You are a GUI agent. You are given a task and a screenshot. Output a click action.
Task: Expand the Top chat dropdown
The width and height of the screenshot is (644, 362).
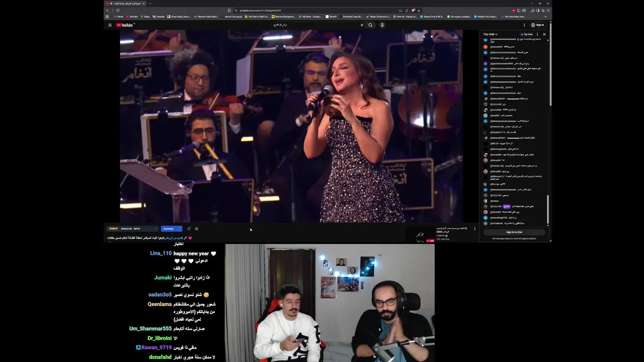491,34
